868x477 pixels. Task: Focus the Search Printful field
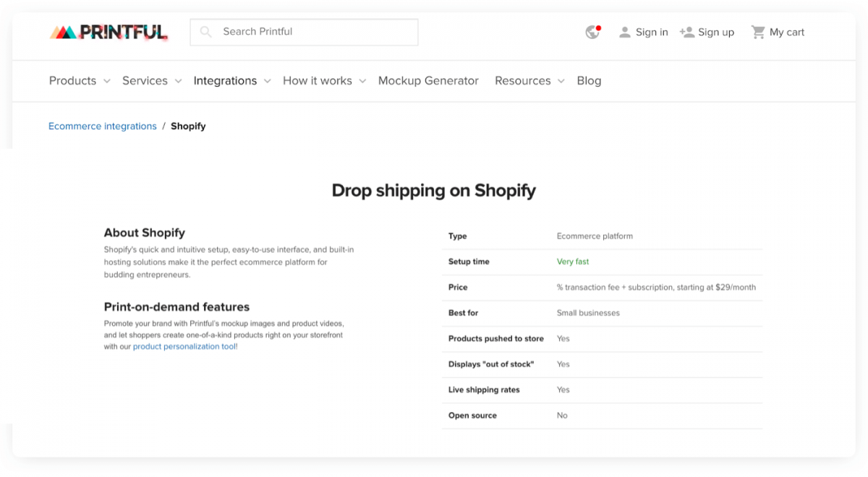304,32
